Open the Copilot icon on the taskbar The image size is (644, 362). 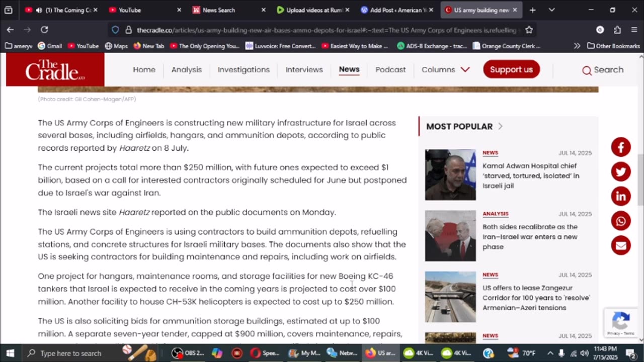(217, 353)
